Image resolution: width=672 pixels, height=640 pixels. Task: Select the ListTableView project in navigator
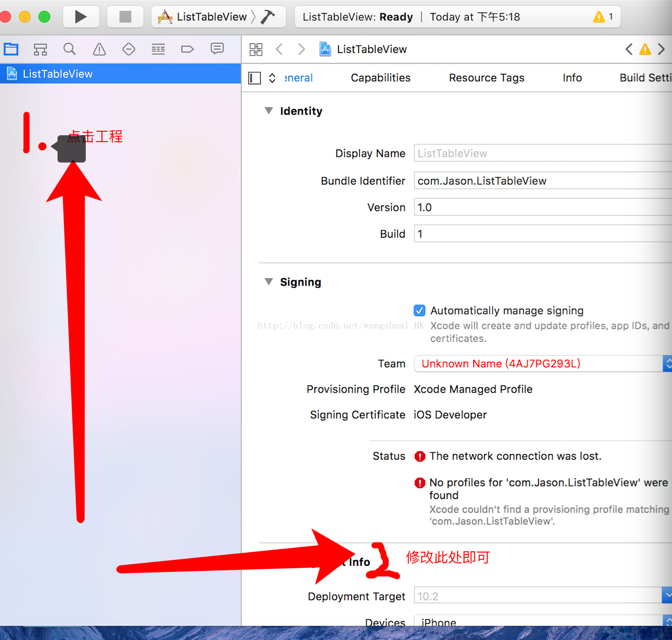click(x=120, y=74)
